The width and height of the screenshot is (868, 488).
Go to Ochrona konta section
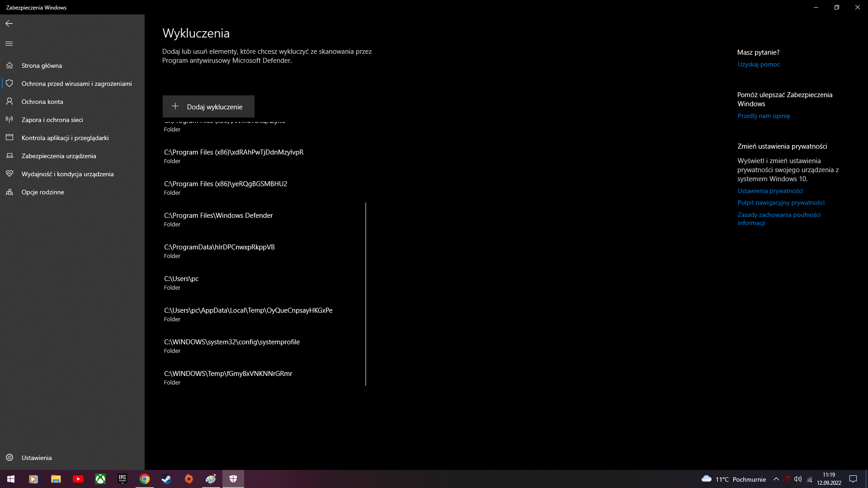(x=72, y=102)
